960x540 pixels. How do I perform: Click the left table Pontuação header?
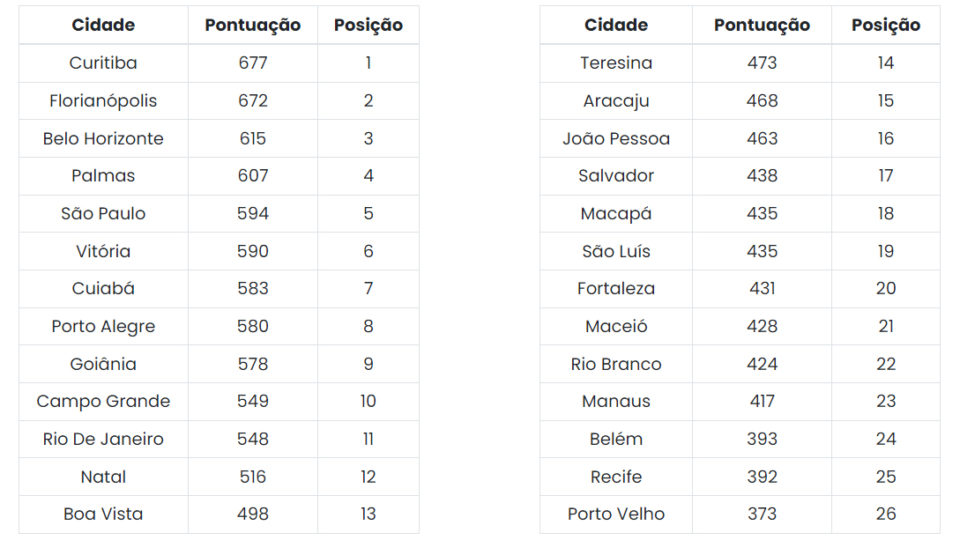point(252,25)
